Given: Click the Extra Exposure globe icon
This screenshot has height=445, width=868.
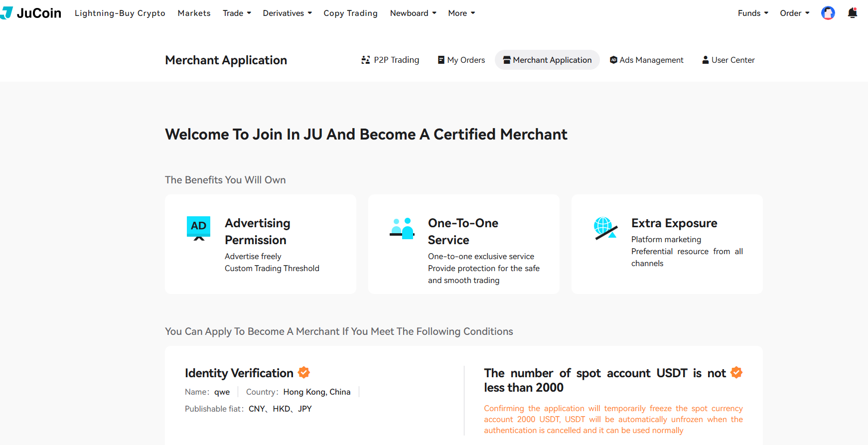Looking at the screenshot, I should click(605, 228).
